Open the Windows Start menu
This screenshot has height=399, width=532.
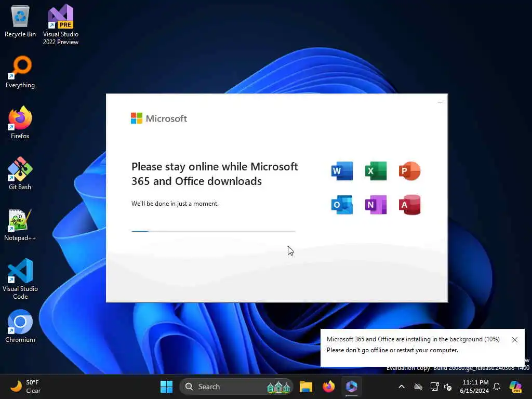(166, 387)
